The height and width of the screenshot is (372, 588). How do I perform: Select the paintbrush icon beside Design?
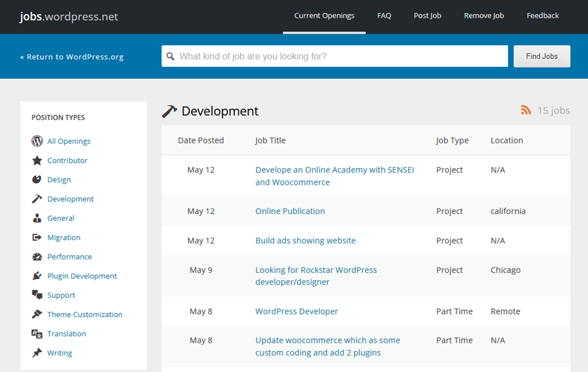pos(36,179)
